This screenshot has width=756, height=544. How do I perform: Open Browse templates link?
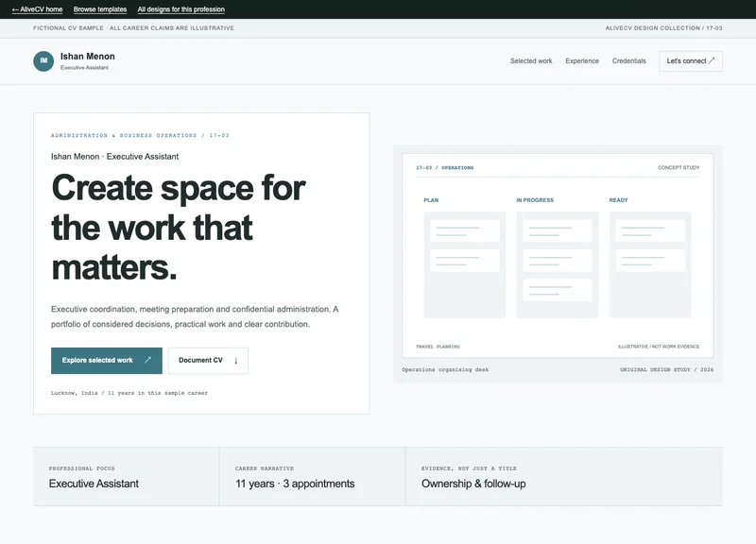coord(100,9)
